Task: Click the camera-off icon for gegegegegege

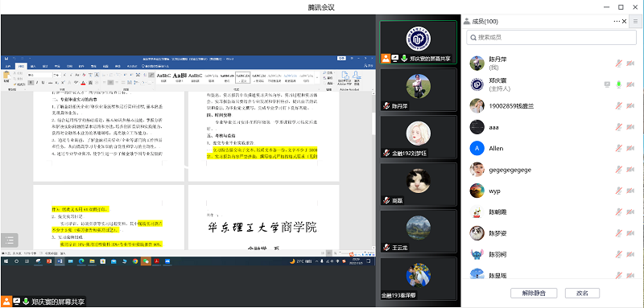Action: point(630,170)
